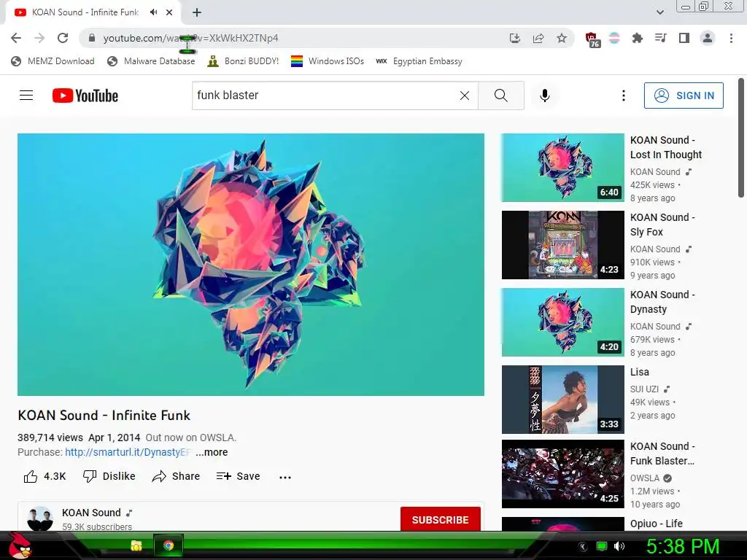The width and height of the screenshot is (747, 560).
Task: Expand the tab search chevron
Action: (x=659, y=12)
